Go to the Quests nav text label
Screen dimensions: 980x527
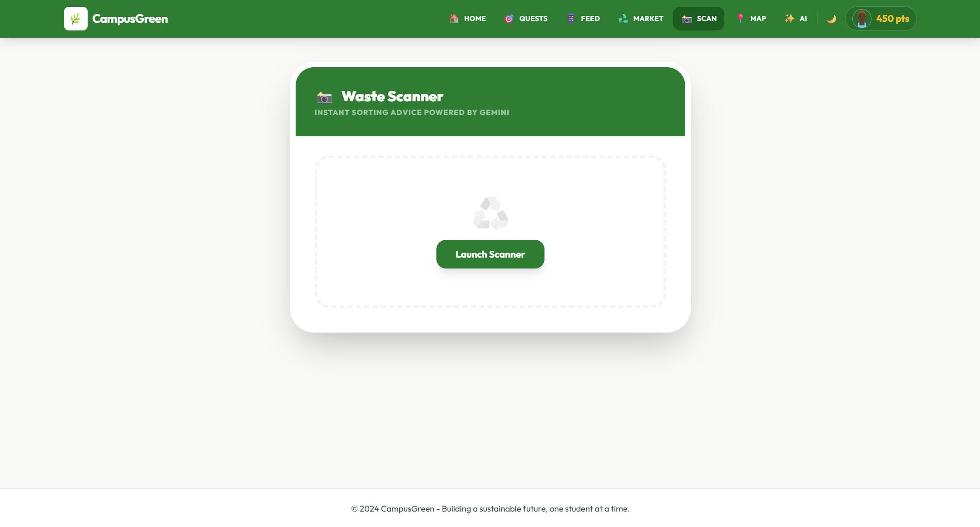tap(533, 19)
